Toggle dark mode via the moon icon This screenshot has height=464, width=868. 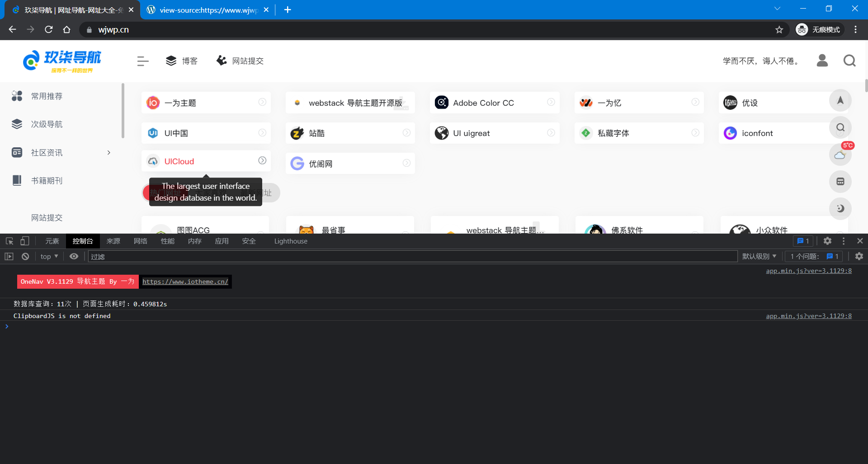tap(840, 209)
